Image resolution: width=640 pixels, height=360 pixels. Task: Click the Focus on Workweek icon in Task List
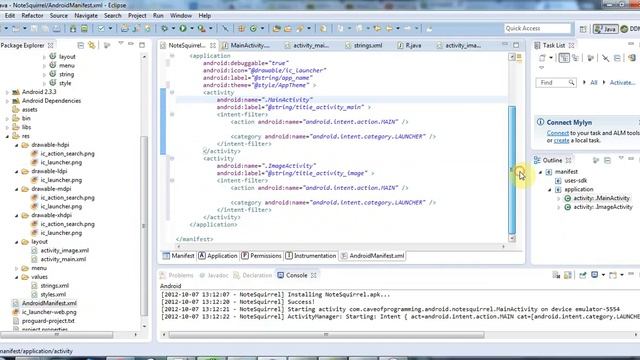click(x=590, y=58)
